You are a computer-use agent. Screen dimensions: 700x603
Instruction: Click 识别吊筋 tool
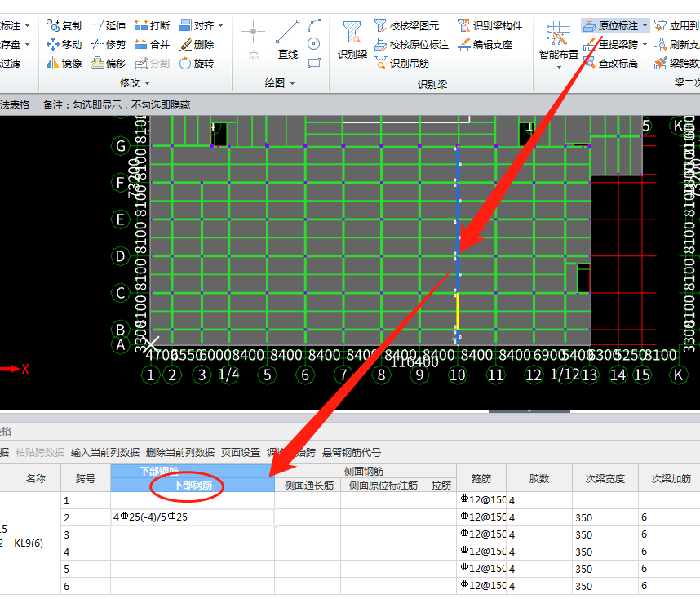[x=401, y=63]
